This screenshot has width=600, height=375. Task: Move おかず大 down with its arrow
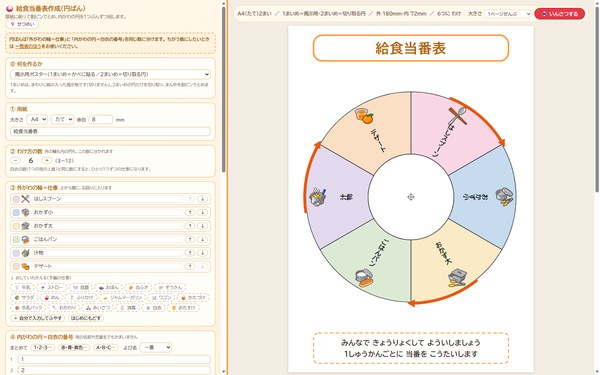tap(202, 226)
